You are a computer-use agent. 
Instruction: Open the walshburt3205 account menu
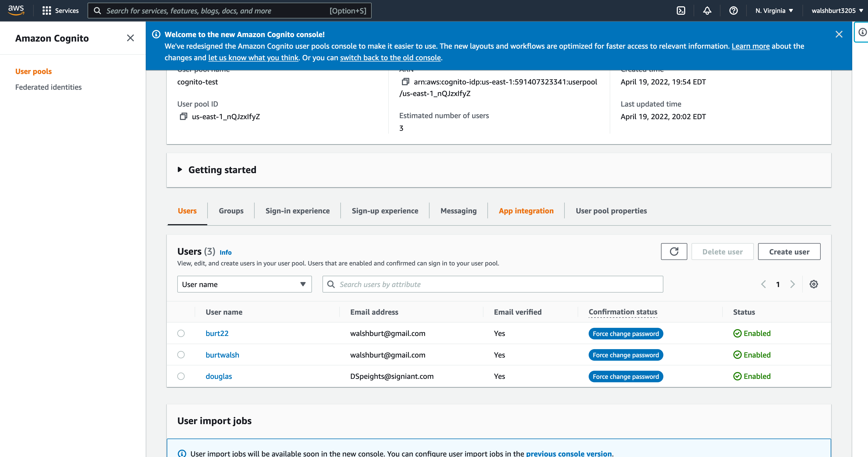click(837, 11)
